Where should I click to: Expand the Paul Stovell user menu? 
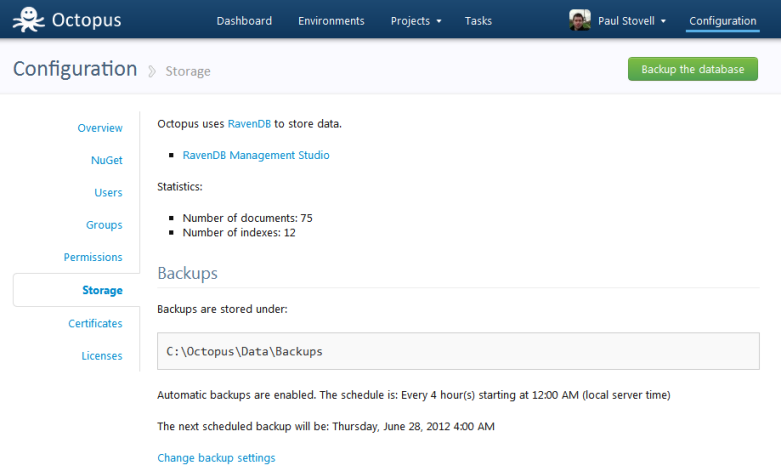(x=632, y=21)
